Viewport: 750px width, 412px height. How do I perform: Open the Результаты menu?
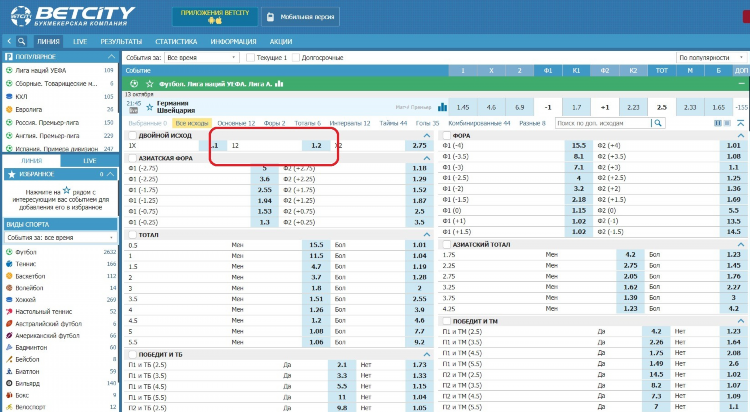tap(121, 42)
